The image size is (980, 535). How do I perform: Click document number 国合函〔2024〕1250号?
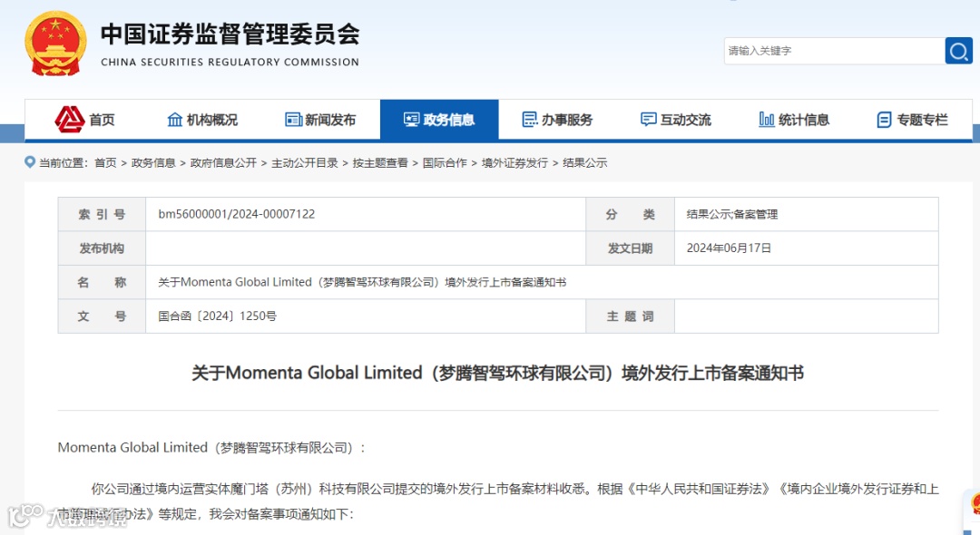tap(218, 316)
